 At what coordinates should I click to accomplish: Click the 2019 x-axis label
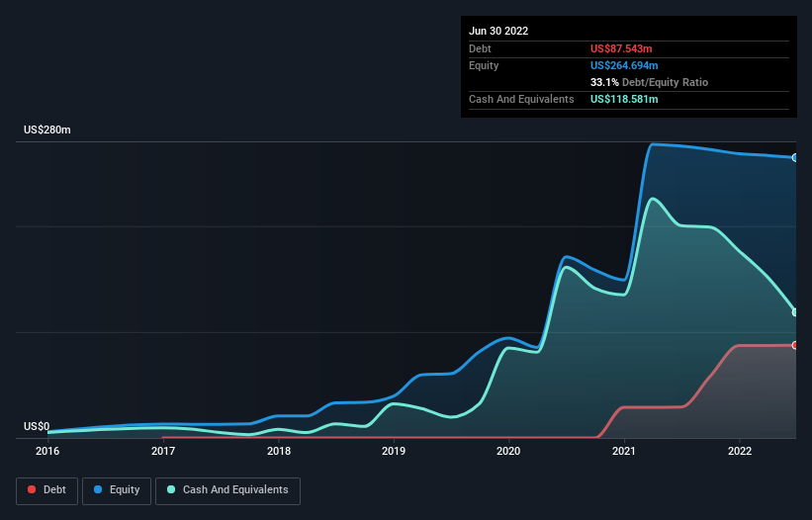pos(394,451)
